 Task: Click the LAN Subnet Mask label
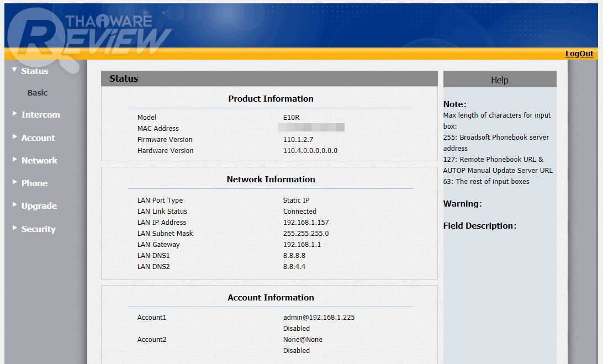[165, 234]
